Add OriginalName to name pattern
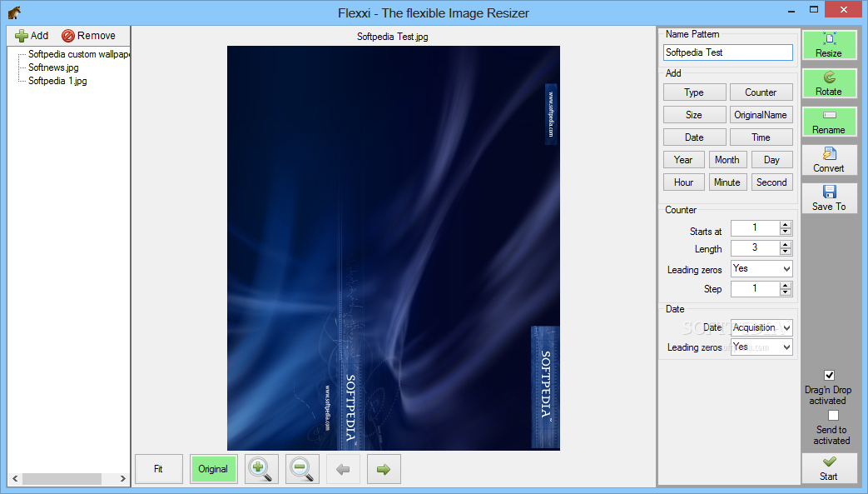The height and width of the screenshot is (494, 868). 761,115
